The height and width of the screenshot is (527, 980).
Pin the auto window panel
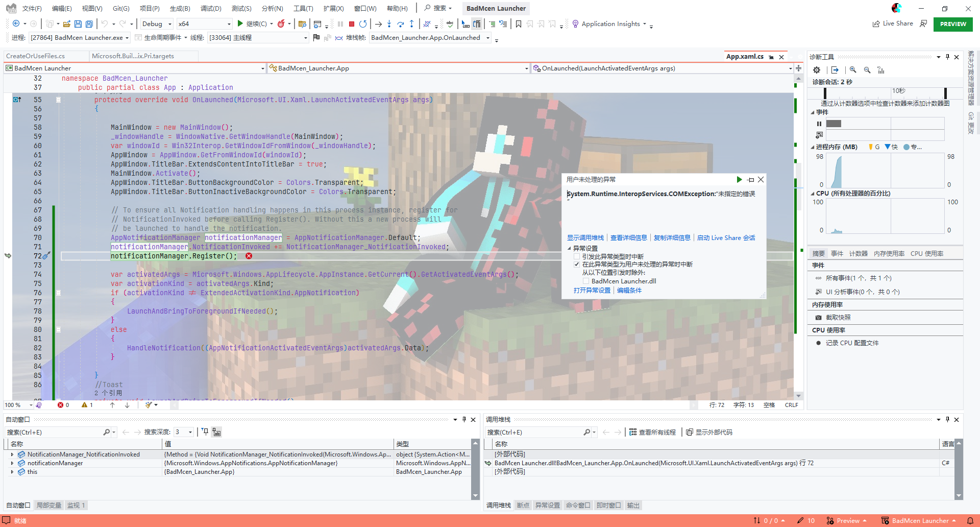[x=464, y=419]
